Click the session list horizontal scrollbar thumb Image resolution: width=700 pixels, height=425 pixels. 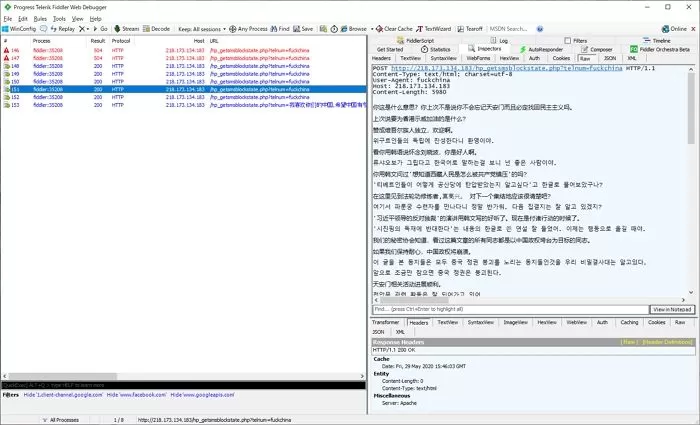pos(62,376)
